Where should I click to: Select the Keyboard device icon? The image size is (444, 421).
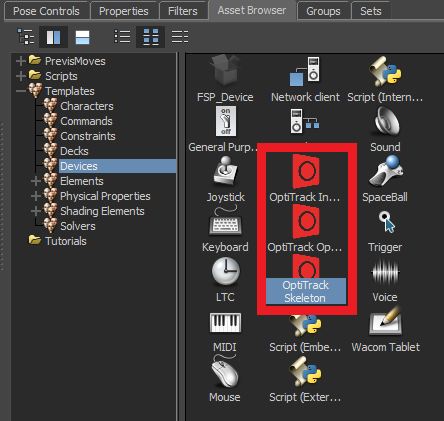pos(225,221)
